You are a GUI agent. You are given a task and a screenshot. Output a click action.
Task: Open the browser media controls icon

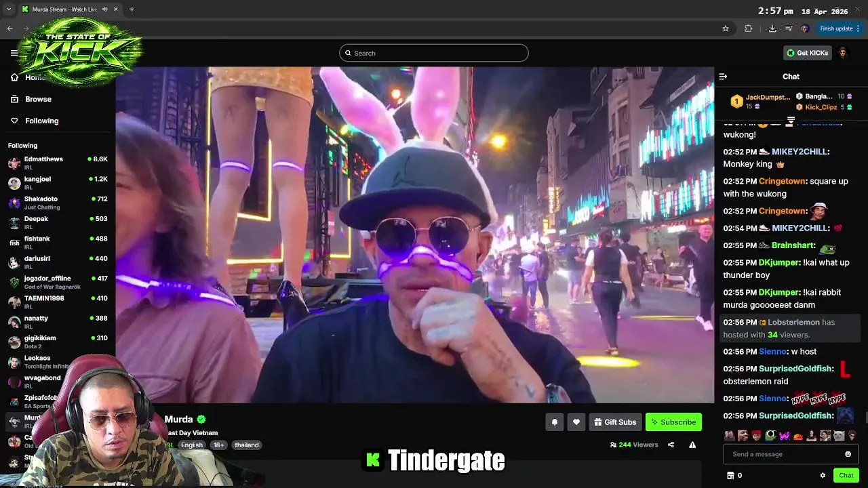789,28
